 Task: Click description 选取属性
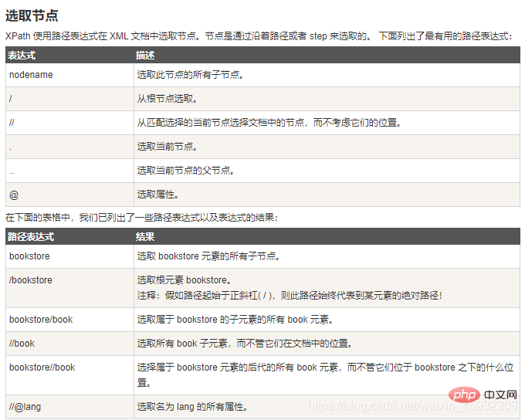(x=157, y=195)
